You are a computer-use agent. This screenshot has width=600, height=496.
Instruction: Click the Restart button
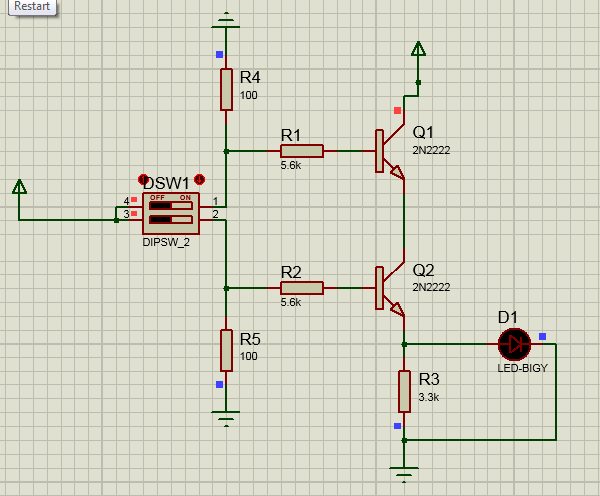click(x=32, y=7)
